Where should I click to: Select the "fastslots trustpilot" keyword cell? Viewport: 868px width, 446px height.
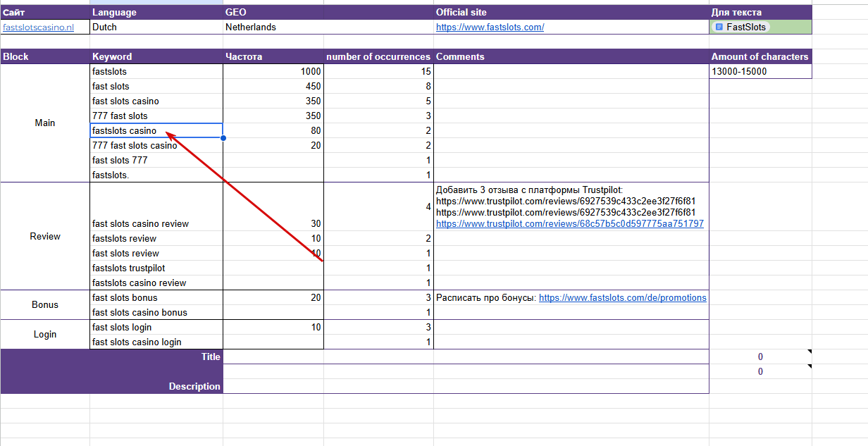[x=156, y=268]
